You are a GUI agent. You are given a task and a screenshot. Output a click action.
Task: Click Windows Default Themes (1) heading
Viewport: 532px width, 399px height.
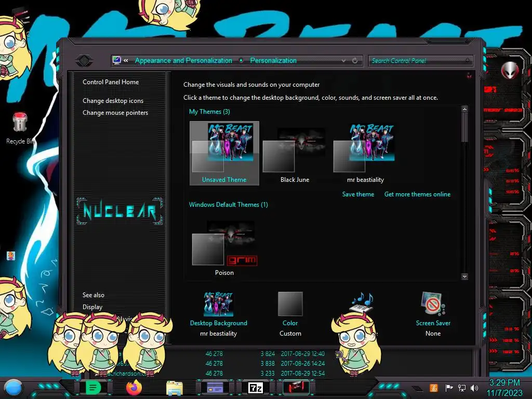click(x=229, y=205)
